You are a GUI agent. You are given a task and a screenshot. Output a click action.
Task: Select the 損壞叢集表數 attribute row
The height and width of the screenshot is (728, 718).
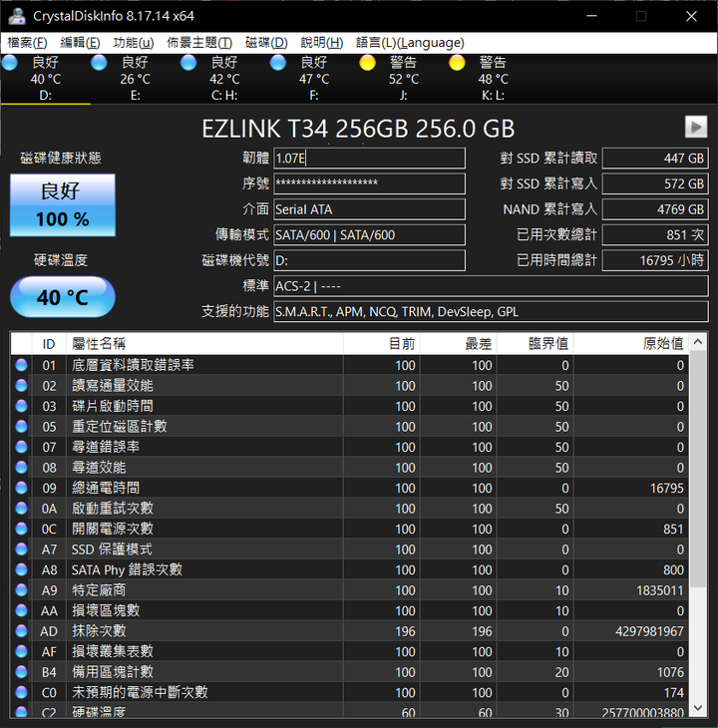click(x=350, y=651)
